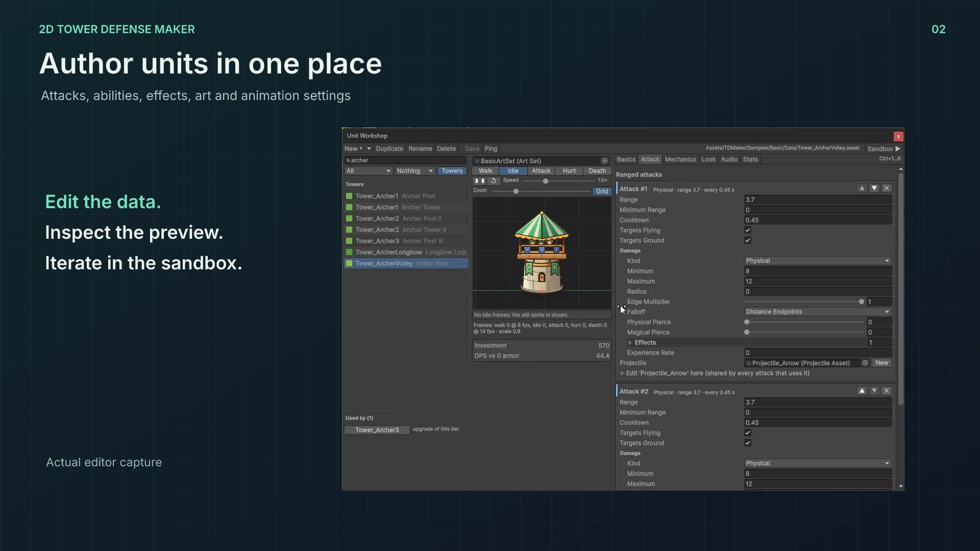Viewport: 980px width, 551px height.
Task: Move Attack #2 up
Action: 862,391
